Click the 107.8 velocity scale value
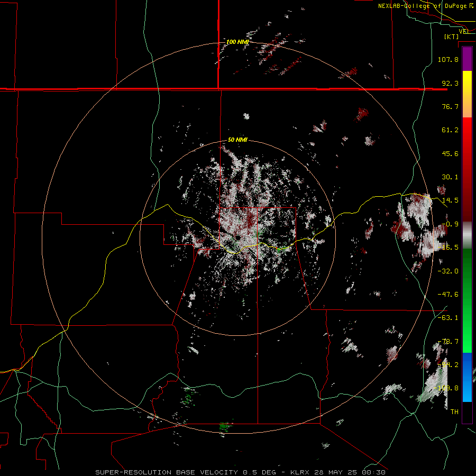The image size is (476, 476). (x=448, y=59)
